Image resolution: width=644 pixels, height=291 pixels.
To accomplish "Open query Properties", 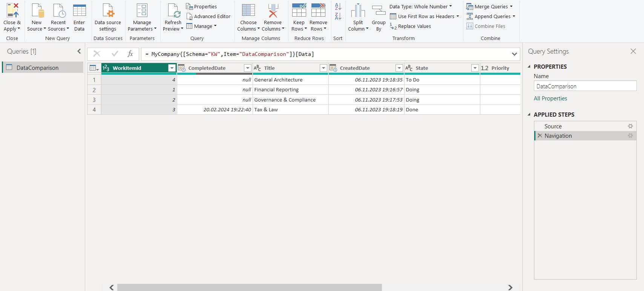I will point(201,6).
